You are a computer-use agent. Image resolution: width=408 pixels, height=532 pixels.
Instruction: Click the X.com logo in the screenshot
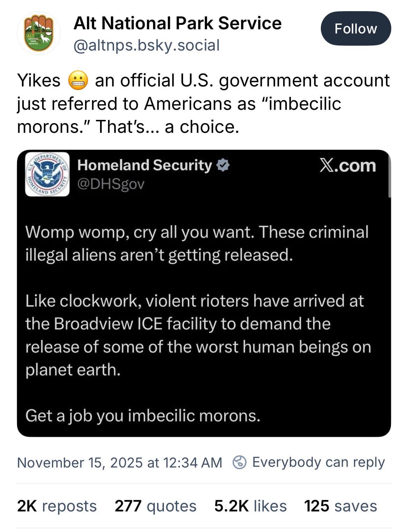coord(348,166)
